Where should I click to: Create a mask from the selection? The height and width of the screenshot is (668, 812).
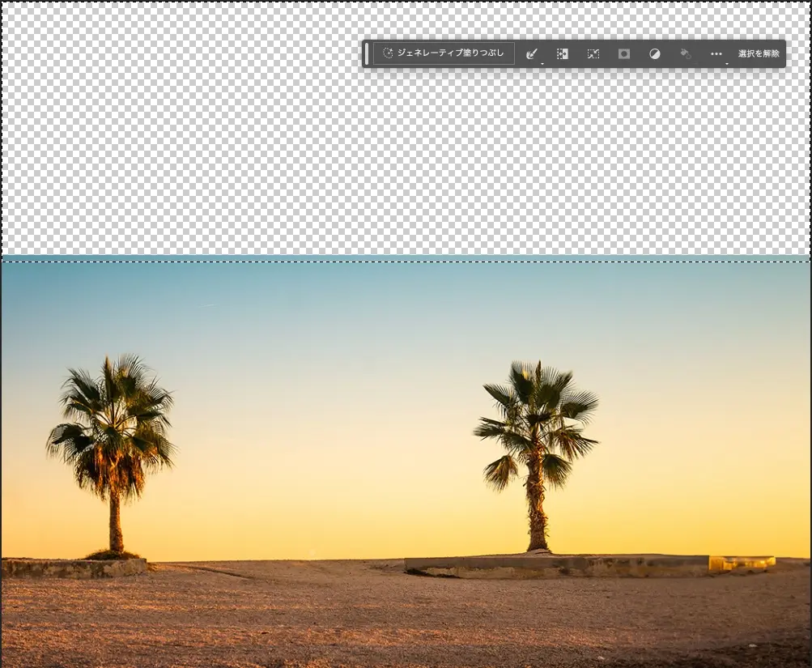point(624,54)
